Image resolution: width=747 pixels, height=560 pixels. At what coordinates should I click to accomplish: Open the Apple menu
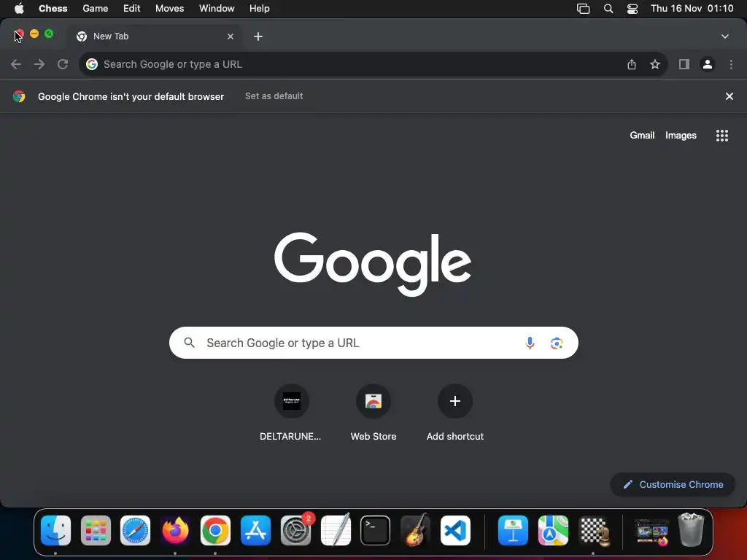tap(19, 9)
